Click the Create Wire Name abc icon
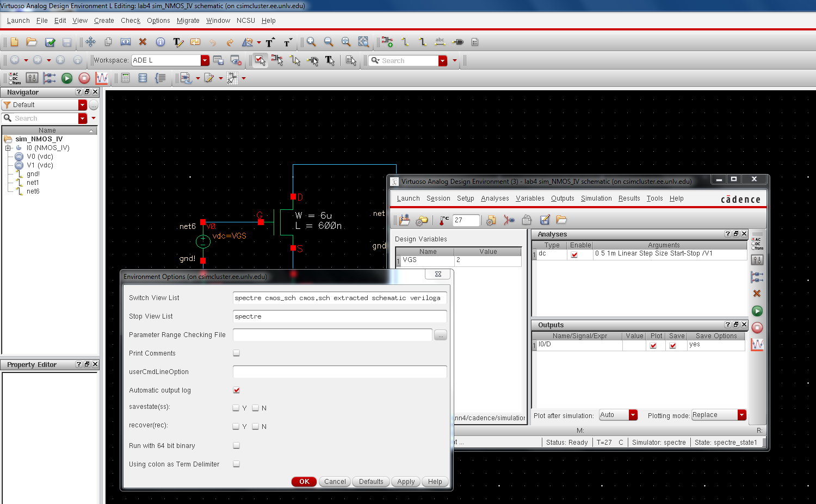Image resolution: width=816 pixels, height=504 pixels. pyautogui.click(x=440, y=42)
